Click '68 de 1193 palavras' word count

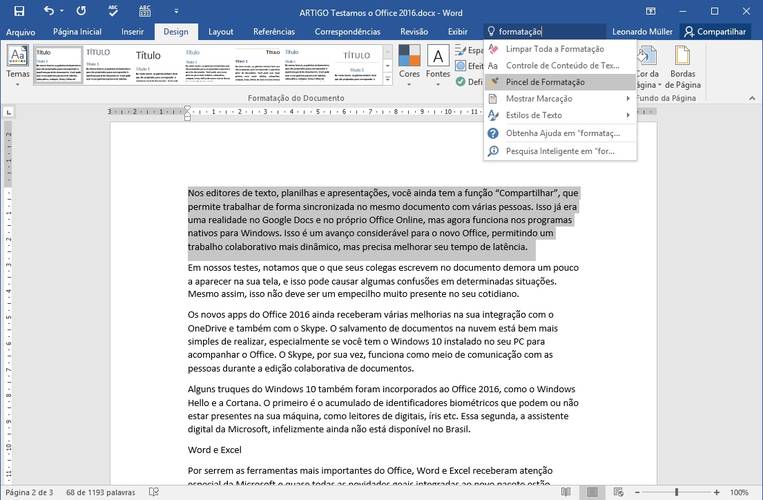pos(100,492)
